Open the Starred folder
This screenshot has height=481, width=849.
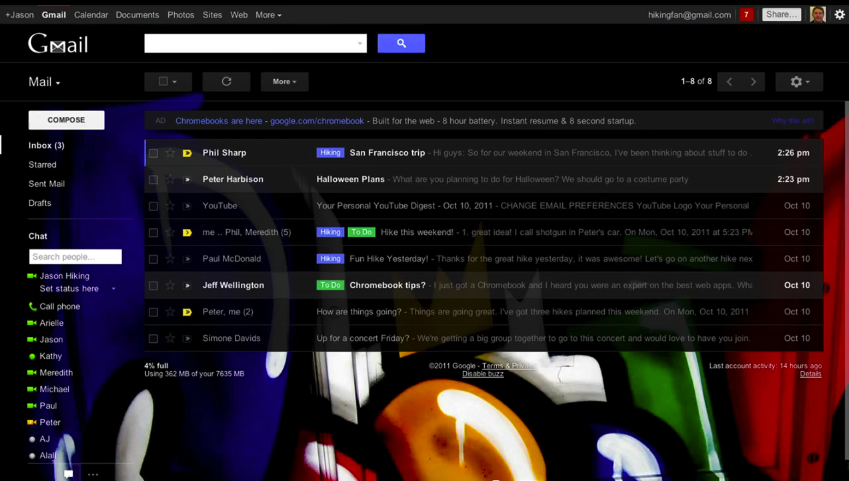pyautogui.click(x=42, y=165)
